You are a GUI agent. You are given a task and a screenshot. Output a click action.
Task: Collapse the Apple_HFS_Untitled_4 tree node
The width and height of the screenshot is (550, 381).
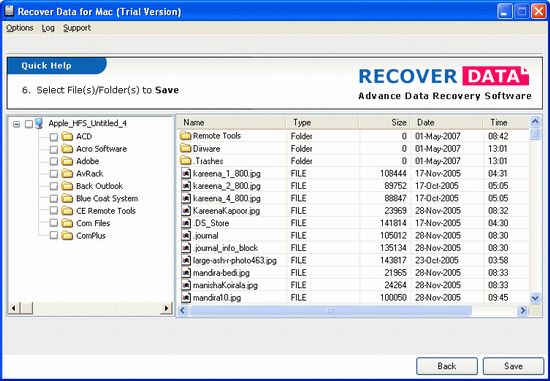[x=16, y=124]
